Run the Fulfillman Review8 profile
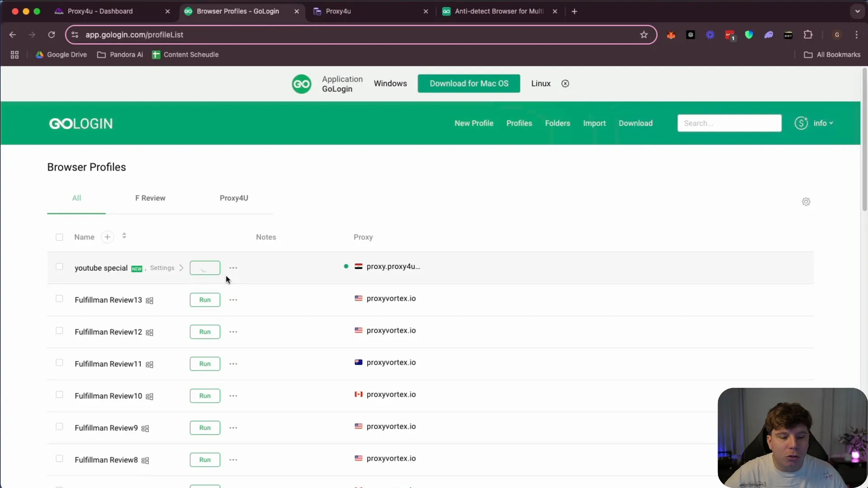This screenshot has height=488, width=868. click(x=205, y=460)
